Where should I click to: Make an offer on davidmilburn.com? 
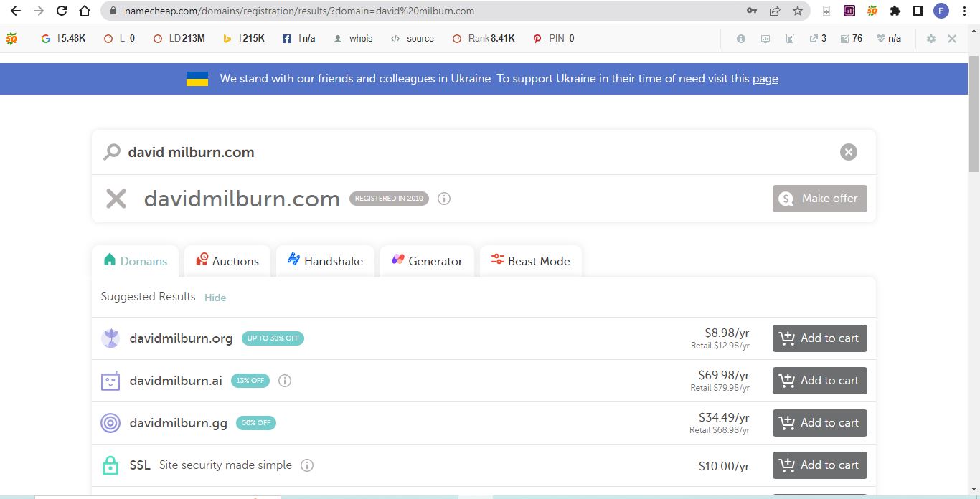click(820, 199)
